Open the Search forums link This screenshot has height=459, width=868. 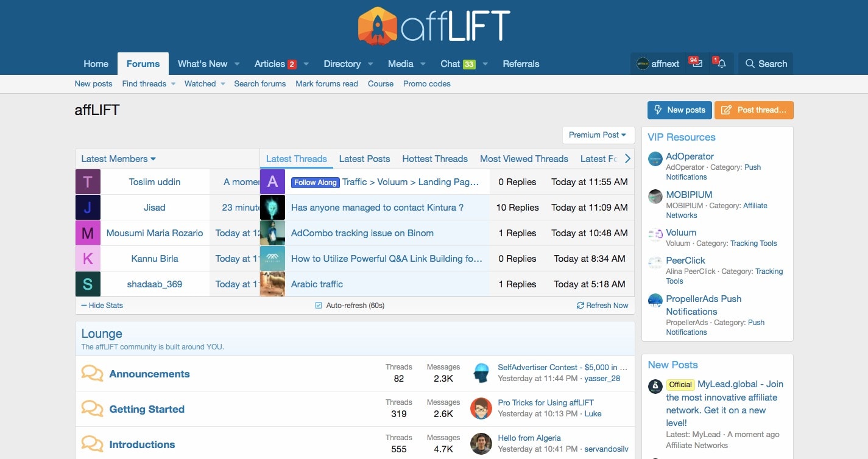260,83
